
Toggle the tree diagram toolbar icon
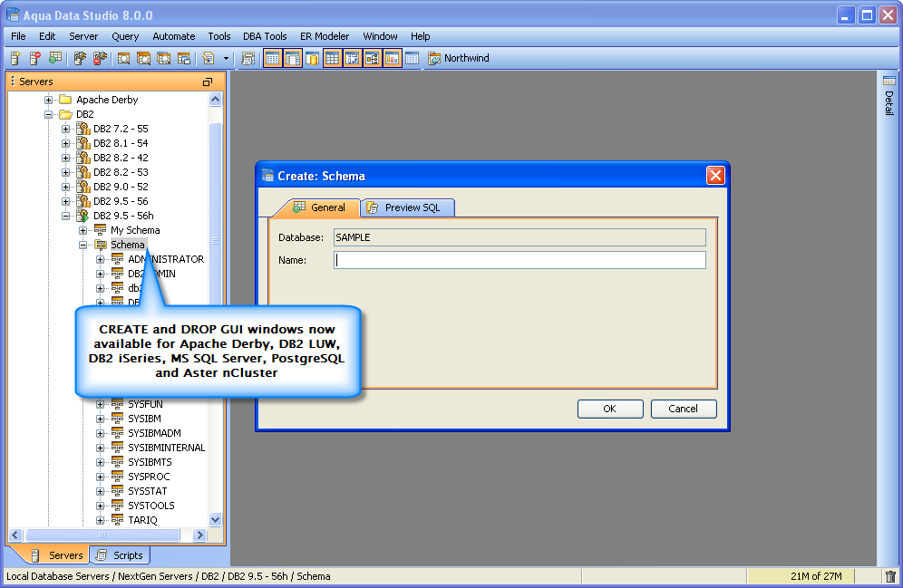coord(372,58)
